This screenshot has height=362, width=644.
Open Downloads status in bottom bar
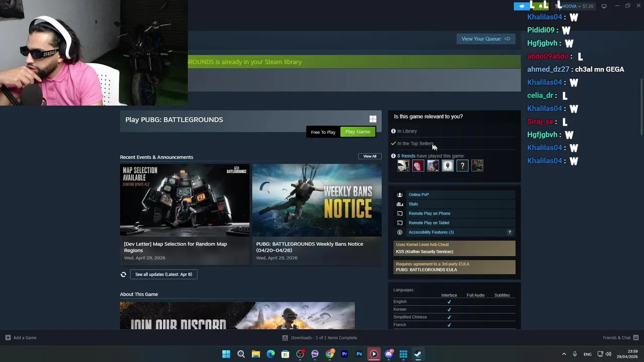click(320, 338)
